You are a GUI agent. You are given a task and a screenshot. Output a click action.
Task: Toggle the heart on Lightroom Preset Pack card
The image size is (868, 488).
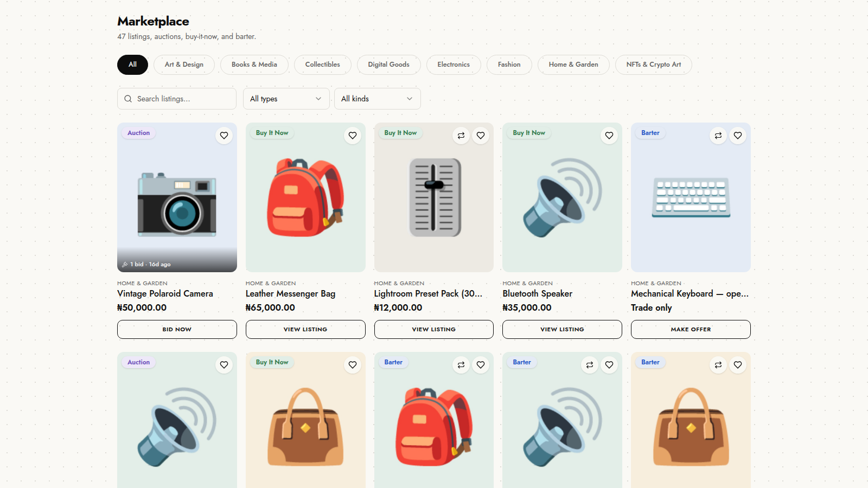click(x=481, y=136)
